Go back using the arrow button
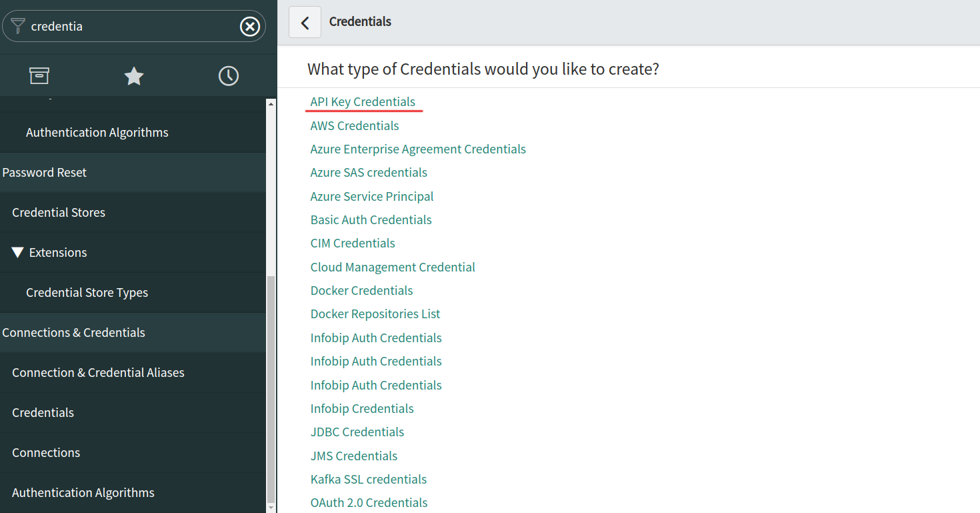Viewport: 980px width, 513px height. pos(305,22)
